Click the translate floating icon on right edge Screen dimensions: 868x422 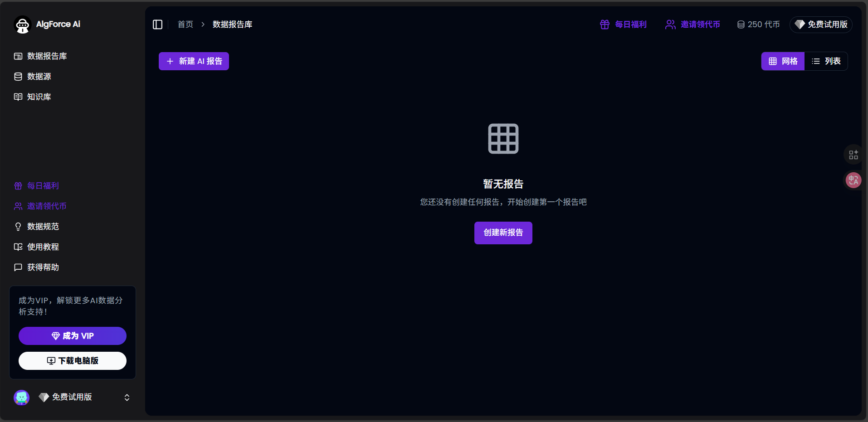click(x=853, y=180)
